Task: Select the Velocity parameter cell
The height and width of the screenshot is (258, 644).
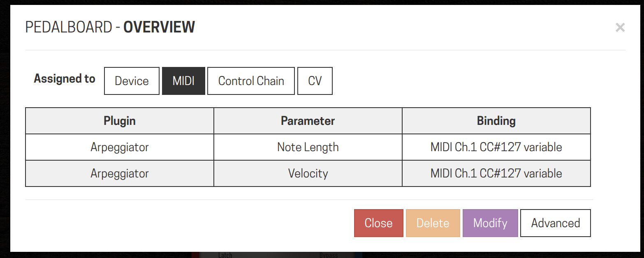Action: pyautogui.click(x=308, y=173)
